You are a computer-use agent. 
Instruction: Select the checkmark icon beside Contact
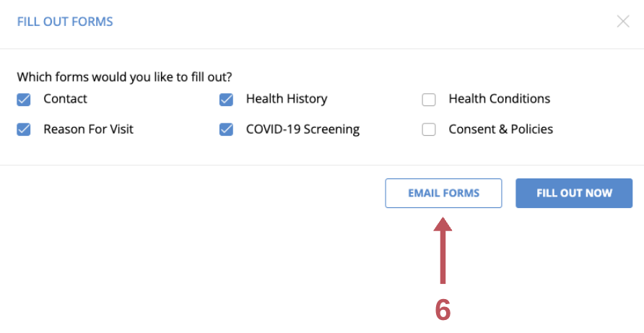coord(23,100)
